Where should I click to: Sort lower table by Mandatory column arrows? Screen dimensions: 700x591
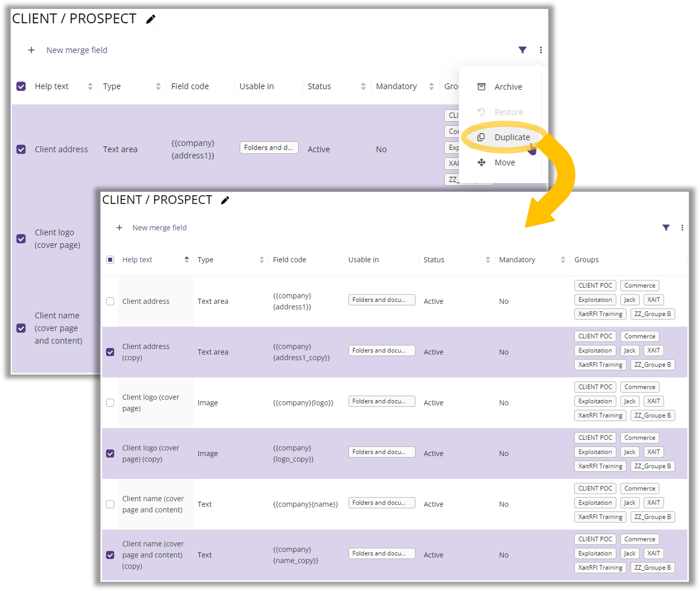point(563,260)
